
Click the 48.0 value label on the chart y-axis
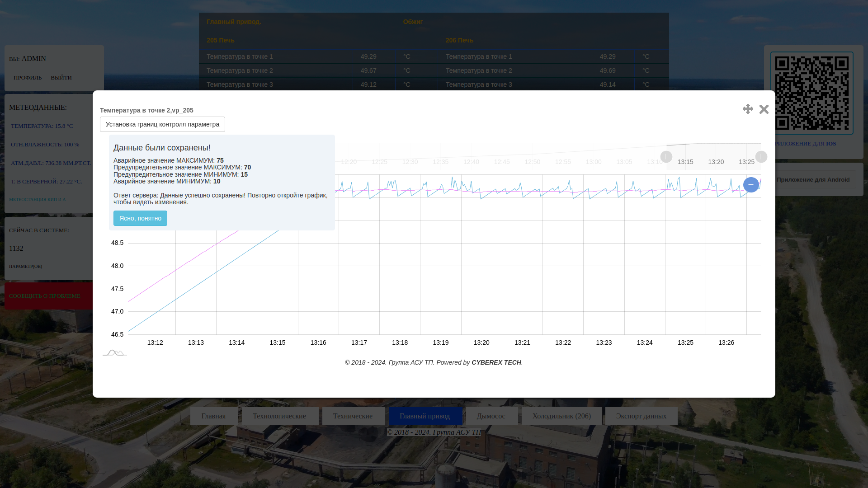[x=118, y=266]
